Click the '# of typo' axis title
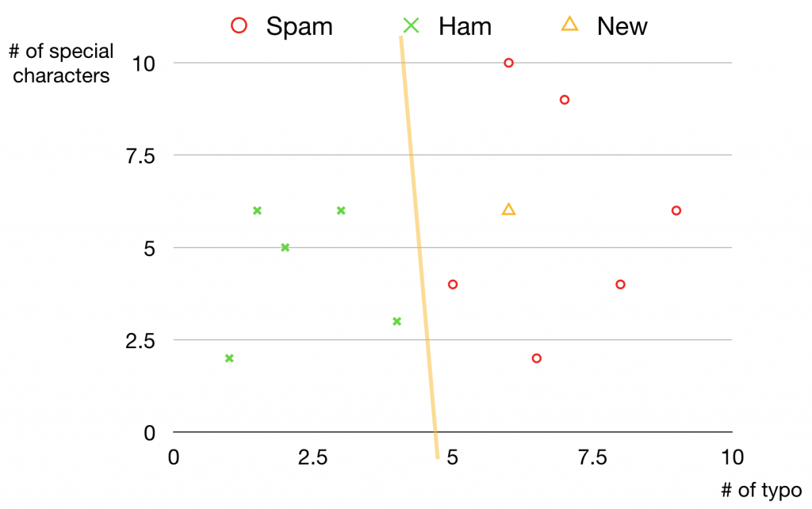Viewport: 812px width, 509px height. tap(761, 490)
